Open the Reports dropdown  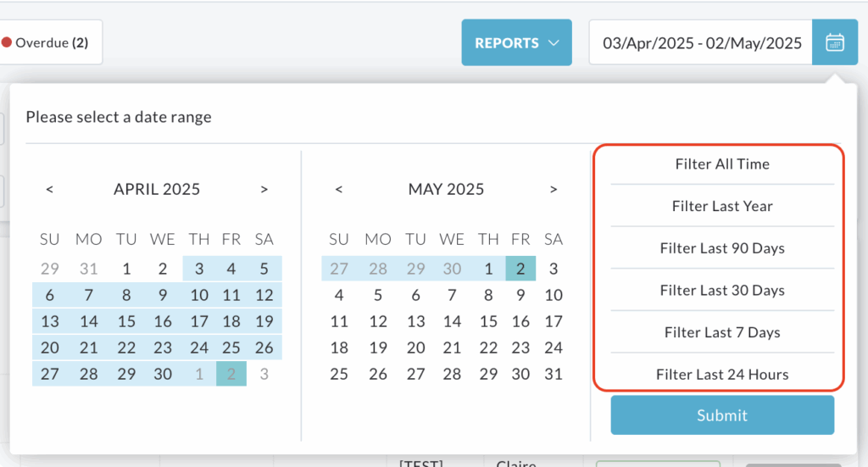(x=516, y=42)
